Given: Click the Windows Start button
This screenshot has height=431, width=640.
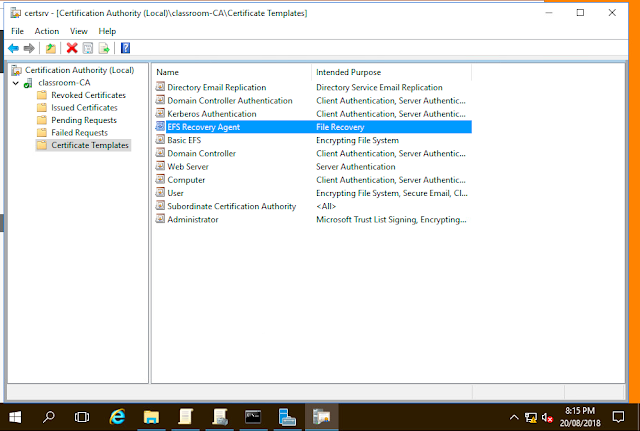Looking at the screenshot, I should click(15, 417).
